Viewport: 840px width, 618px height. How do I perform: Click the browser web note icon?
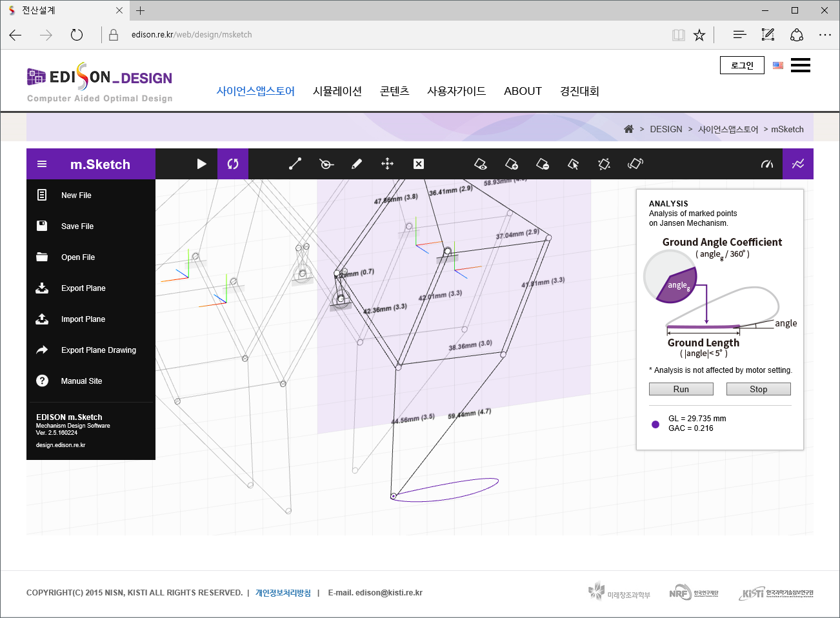[768, 35]
